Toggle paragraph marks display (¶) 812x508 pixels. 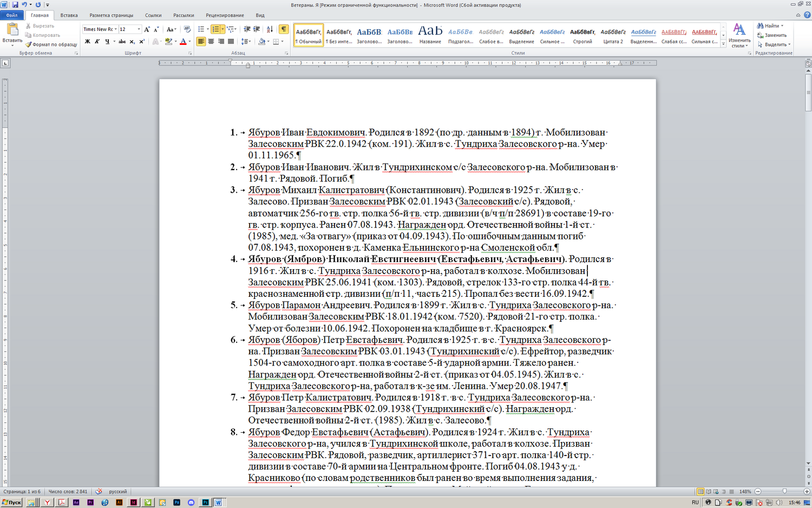click(283, 29)
